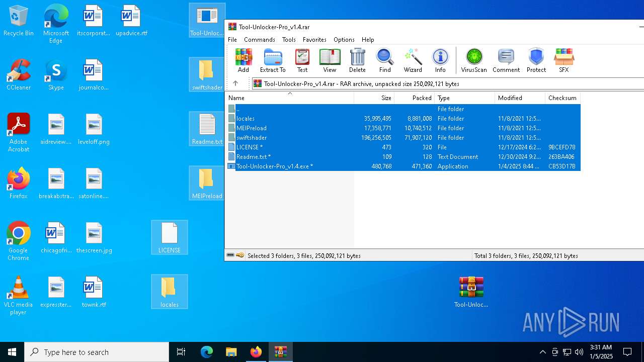Image resolution: width=644 pixels, height=362 pixels.
Task: Select the parent folder '..' row
Action: pos(403,109)
